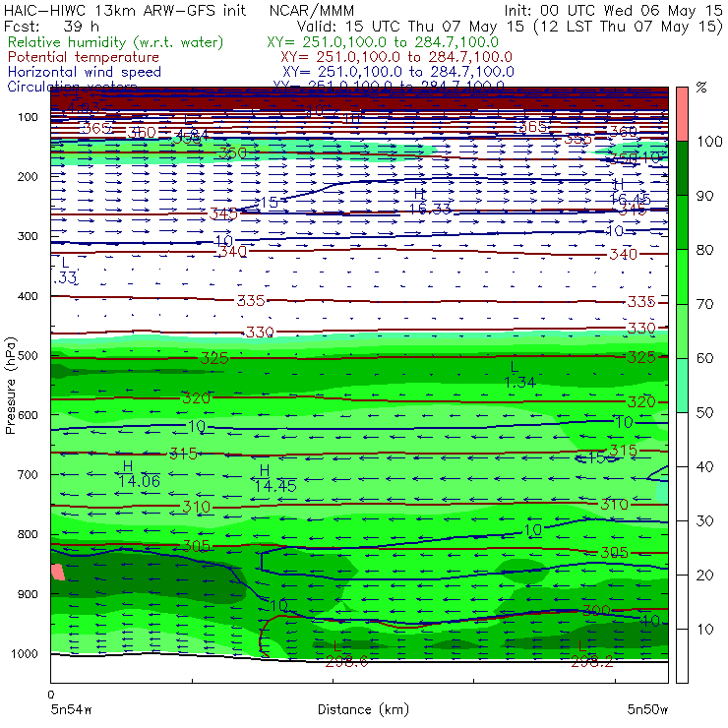Click the "0" distance origin label
This screenshot has height=728, width=728.
coord(50,695)
